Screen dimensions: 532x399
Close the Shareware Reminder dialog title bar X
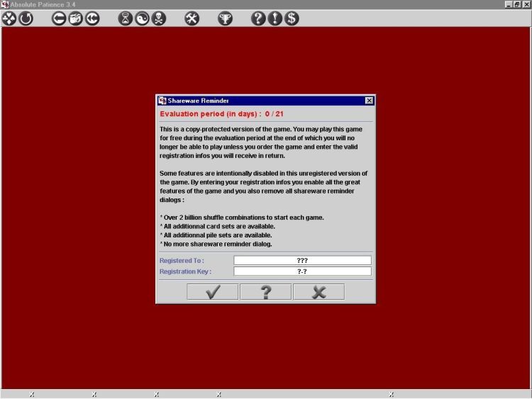369,101
